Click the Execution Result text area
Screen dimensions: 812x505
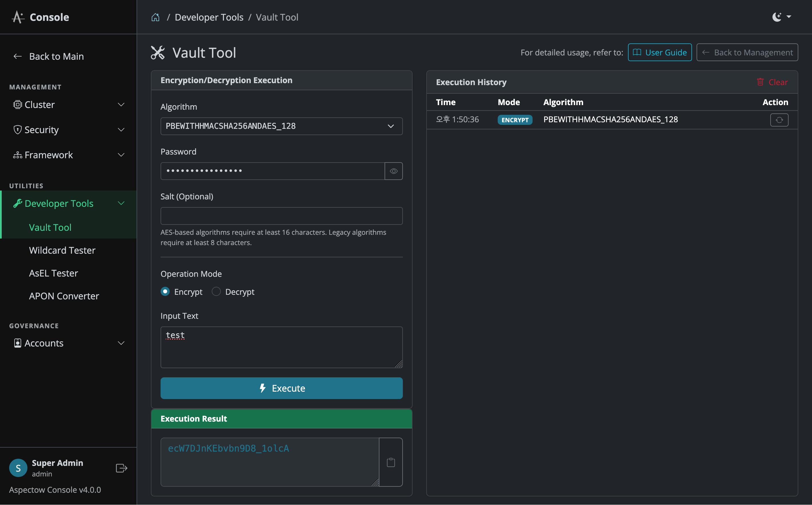(270, 462)
